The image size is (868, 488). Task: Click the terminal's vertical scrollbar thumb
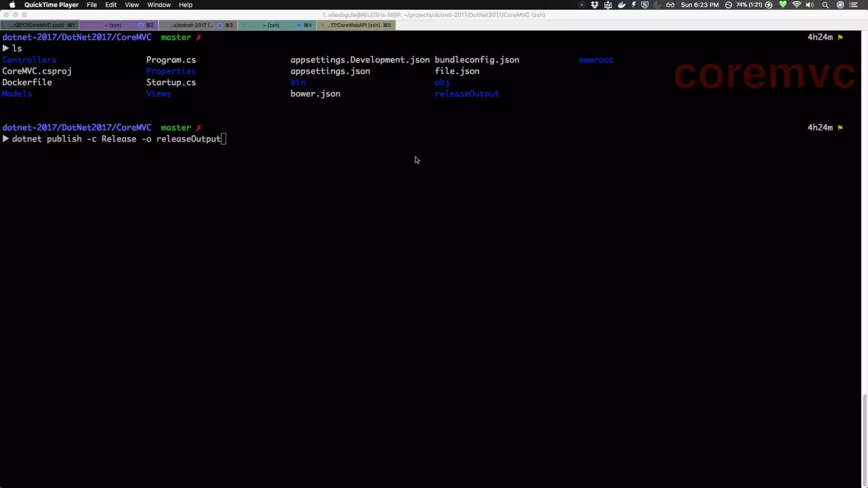(x=865, y=441)
